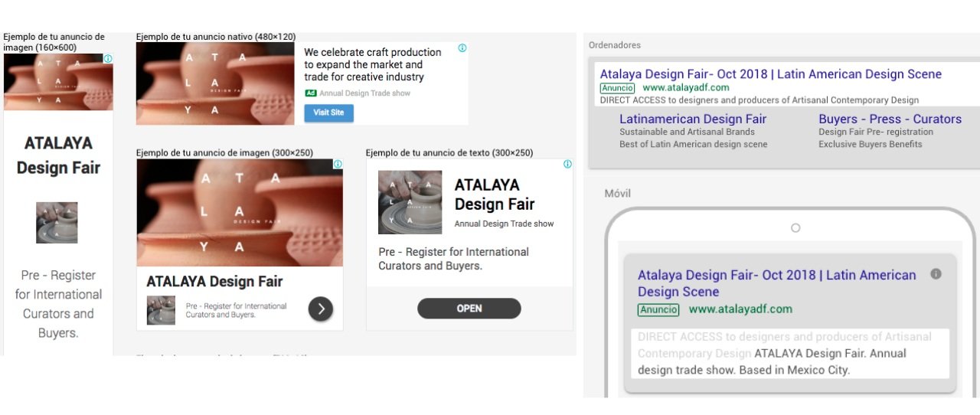Click the pottery image in the native ad
The image size is (980, 415).
click(215, 83)
